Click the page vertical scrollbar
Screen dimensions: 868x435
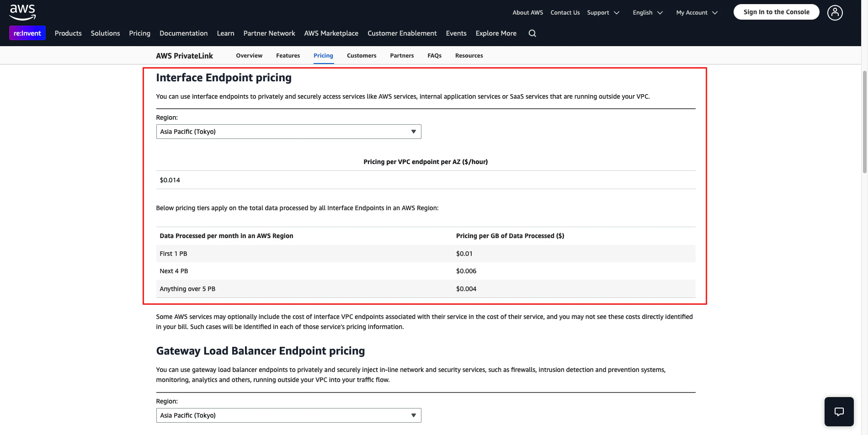pos(864,122)
